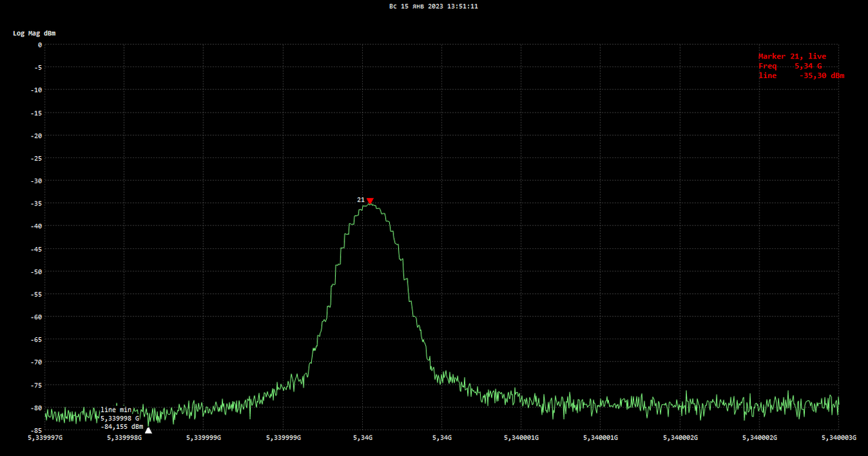Image resolution: width=868 pixels, height=456 pixels.
Task: Click the "-30" y-axis label
Action: coord(36,180)
